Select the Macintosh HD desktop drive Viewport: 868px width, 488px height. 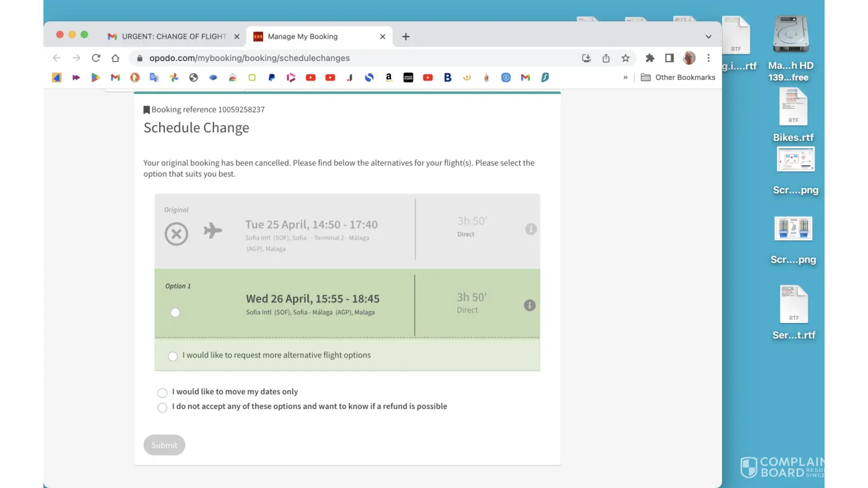pyautogui.click(x=791, y=49)
